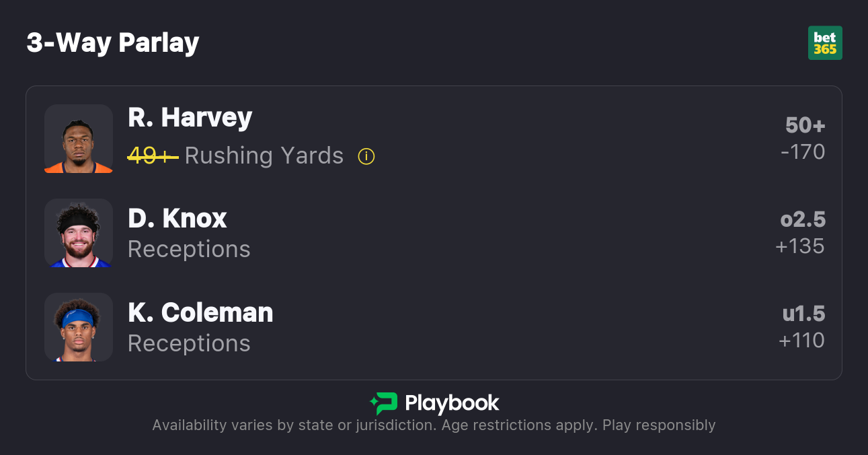Click the Rushing Yards stat label
Viewport: 868px width, 455px height.
click(x=264, y=156)
